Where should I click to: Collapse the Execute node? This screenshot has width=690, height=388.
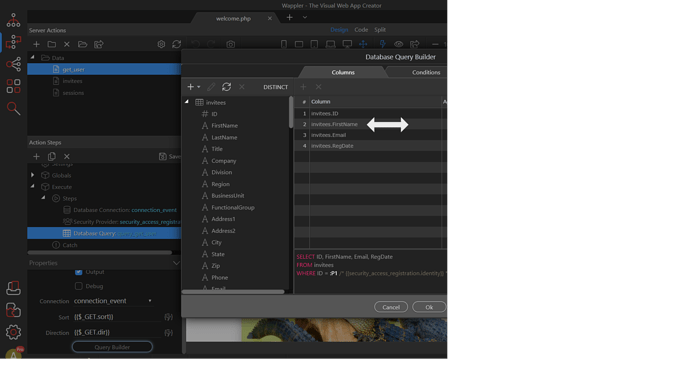[33, 186]
